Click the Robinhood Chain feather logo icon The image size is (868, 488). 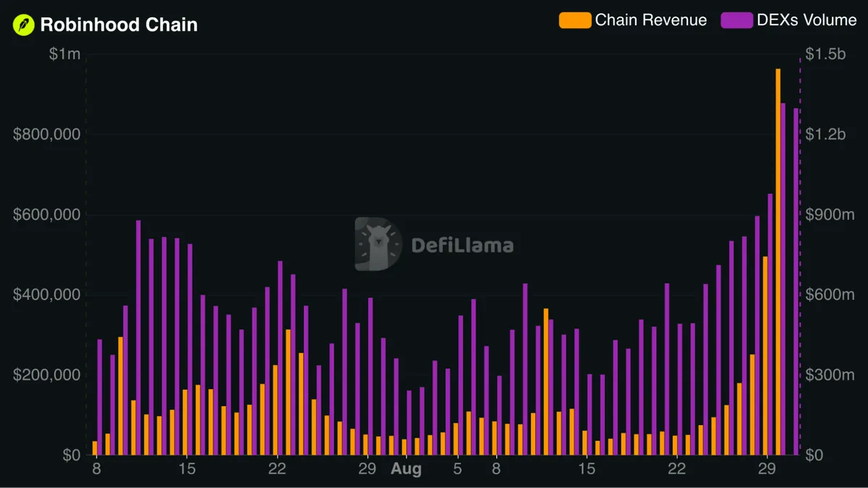click(24, 25)
